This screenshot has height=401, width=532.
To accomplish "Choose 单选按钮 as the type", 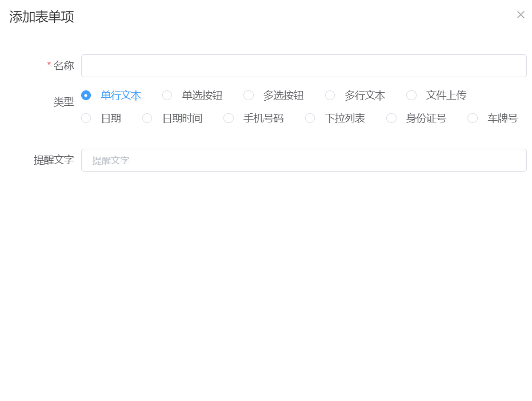I will coord(167,96).
